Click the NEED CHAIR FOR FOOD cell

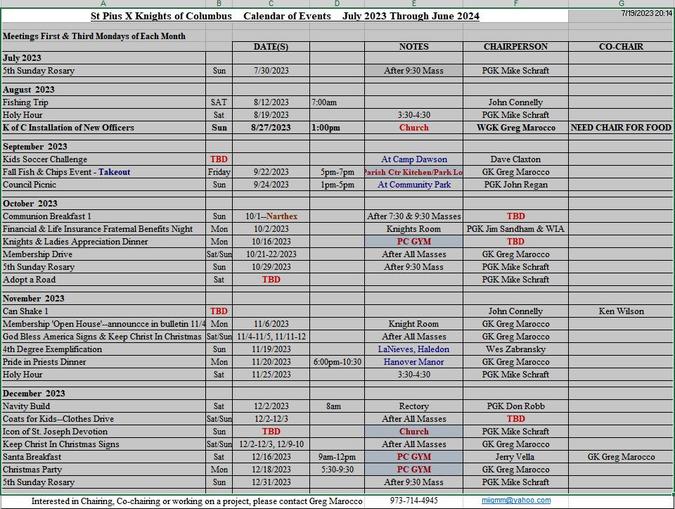pos(621,128)
